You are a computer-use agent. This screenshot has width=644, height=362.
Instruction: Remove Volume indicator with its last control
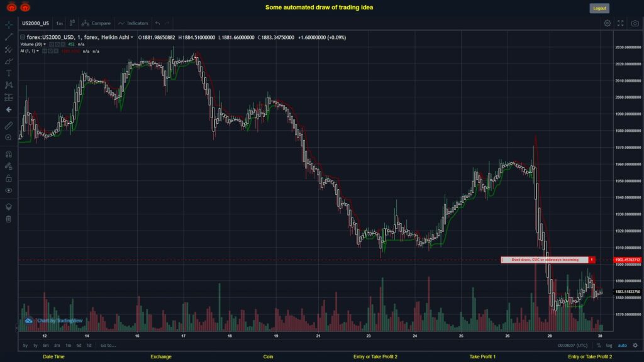pyautogui.click(x=63, y=45)
